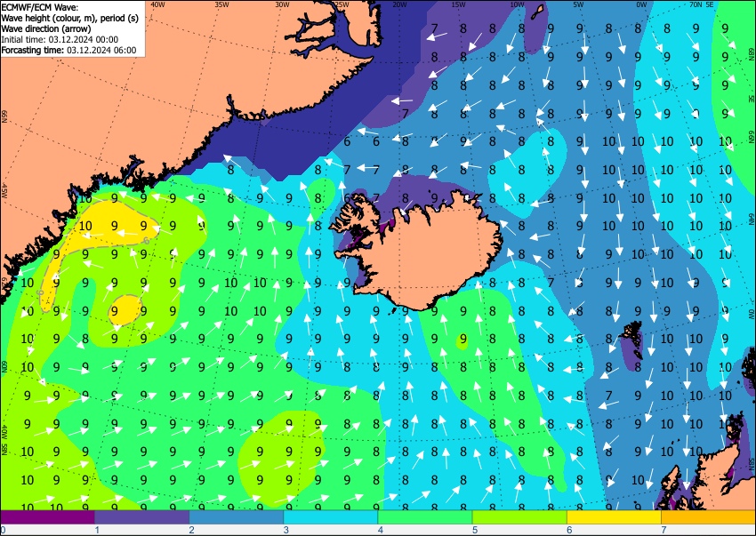Click the 15W longitude label
Viewport: 756px width, 536px height.
pos(458,4)
